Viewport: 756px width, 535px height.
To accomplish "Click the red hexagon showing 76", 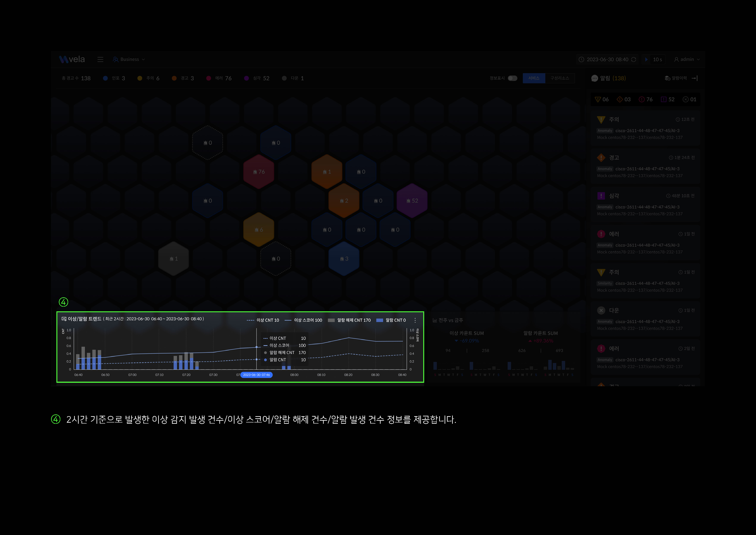I will click(259, 172).
